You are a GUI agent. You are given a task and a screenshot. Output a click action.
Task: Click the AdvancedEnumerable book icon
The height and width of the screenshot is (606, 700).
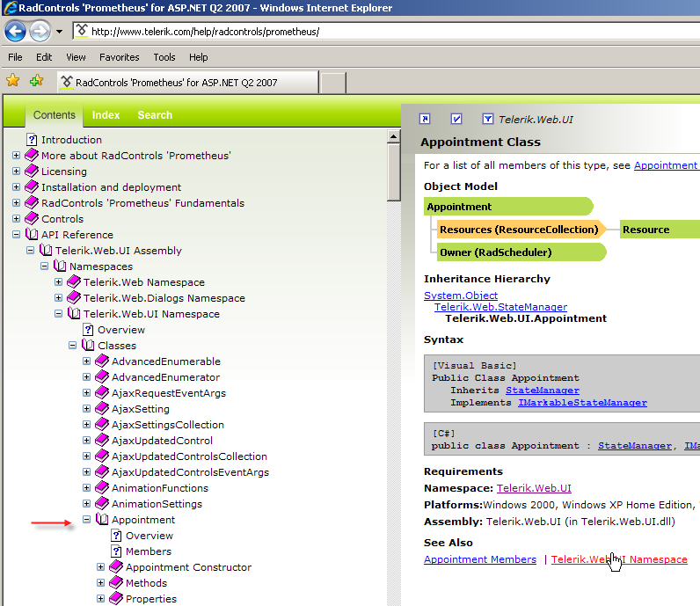102,361
